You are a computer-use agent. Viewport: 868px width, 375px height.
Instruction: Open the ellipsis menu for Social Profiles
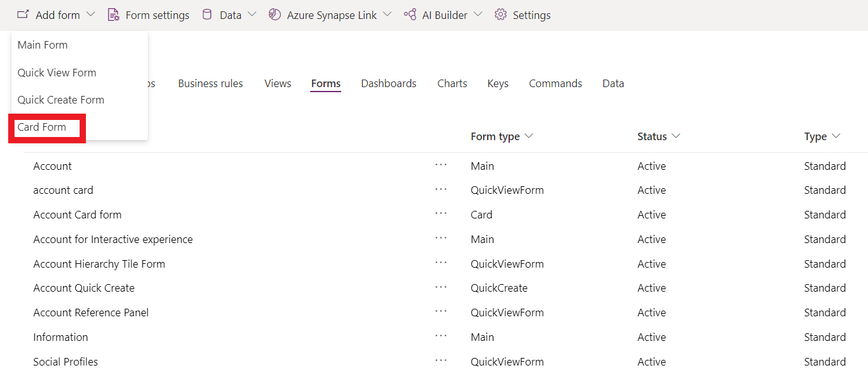[441, 361]
